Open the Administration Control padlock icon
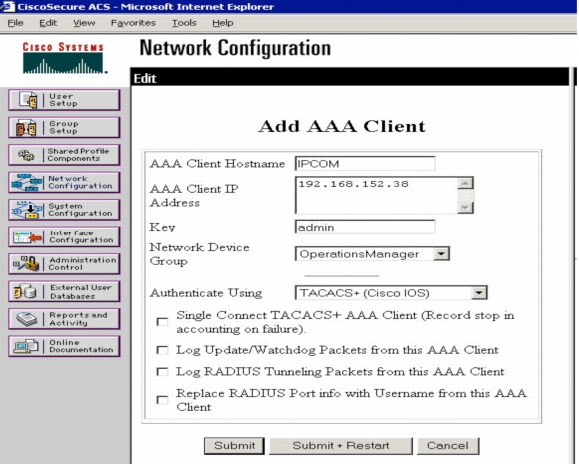579x466 pixels. (27, 264)
